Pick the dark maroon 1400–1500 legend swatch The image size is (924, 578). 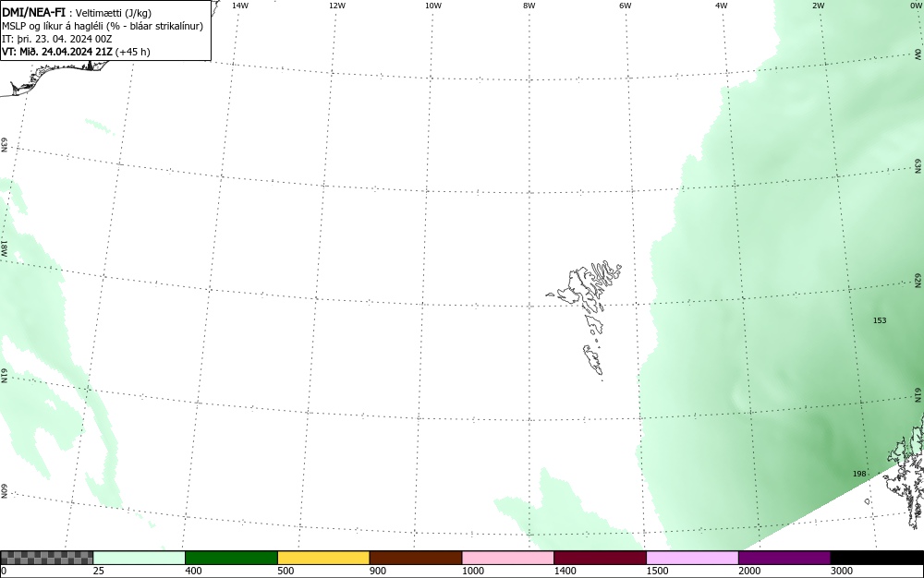pos(600,558)
